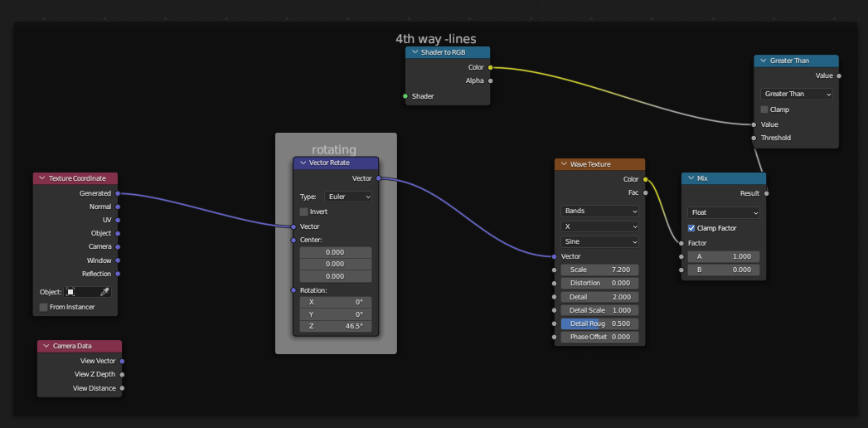Collapse the Shader to RGB node
Image resolution: width=868 pixels, height=428 pixels.
tap(415, 52)
